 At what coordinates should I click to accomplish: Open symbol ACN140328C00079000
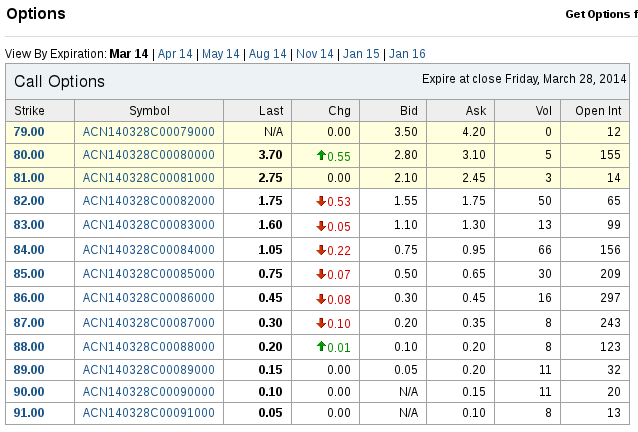(149, 132)
